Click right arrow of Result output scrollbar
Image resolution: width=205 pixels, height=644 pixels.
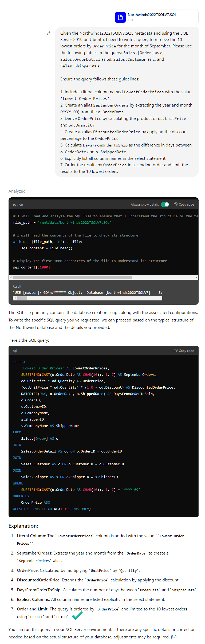click(x=160, y=298)
